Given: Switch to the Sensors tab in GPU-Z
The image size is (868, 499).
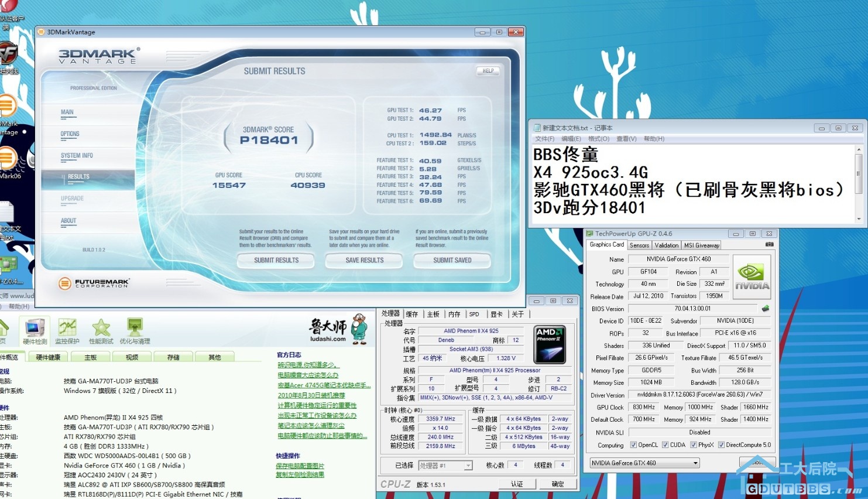Looking at the screenshot, I should [639, 245].
